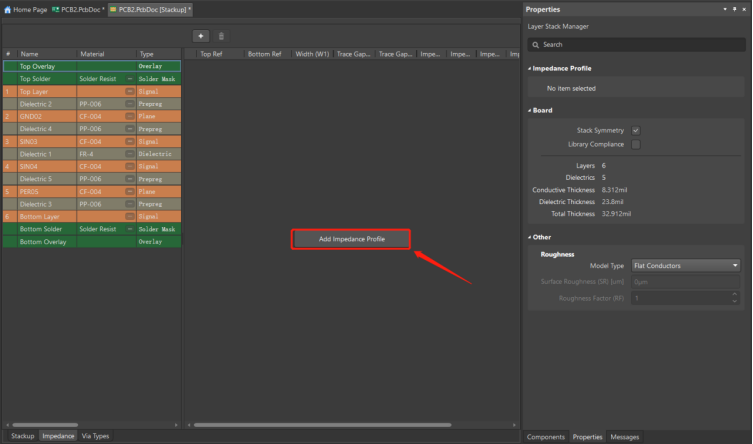Open material picker for Bottom Layer
Image resolution: width=753 pixels, height=444 pixels.
coord(129,216)
